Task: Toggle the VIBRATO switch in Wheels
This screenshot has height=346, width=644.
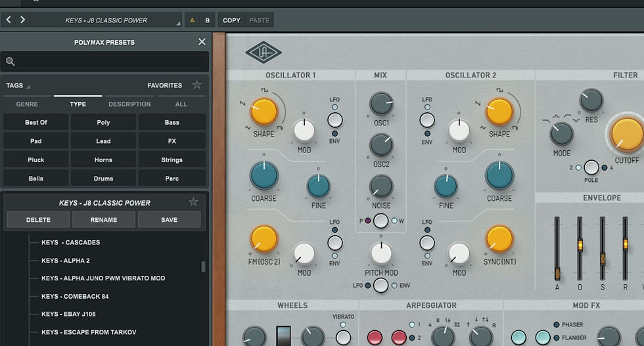Action: point(343,337)
